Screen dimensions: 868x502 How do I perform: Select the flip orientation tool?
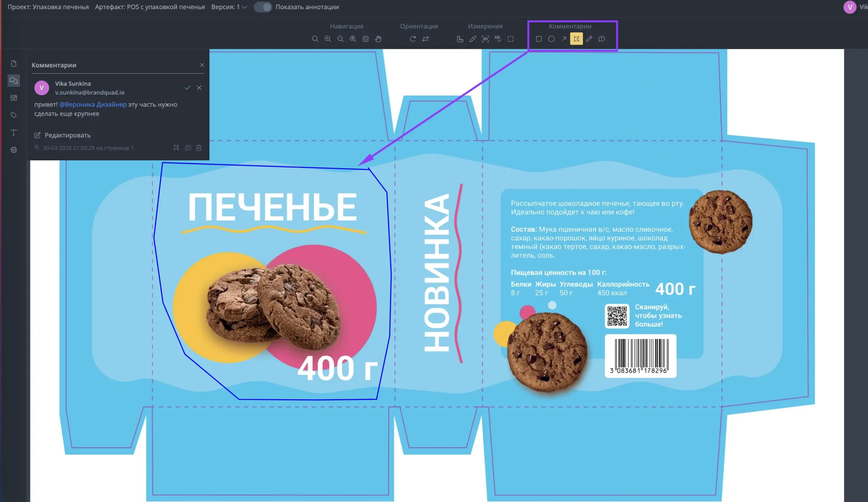tap(425, 39)
